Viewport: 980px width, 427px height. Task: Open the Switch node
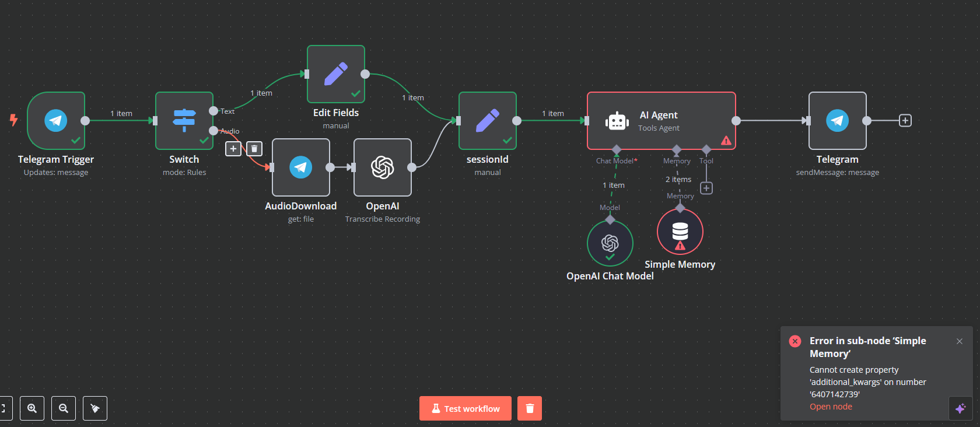point(184,121)
